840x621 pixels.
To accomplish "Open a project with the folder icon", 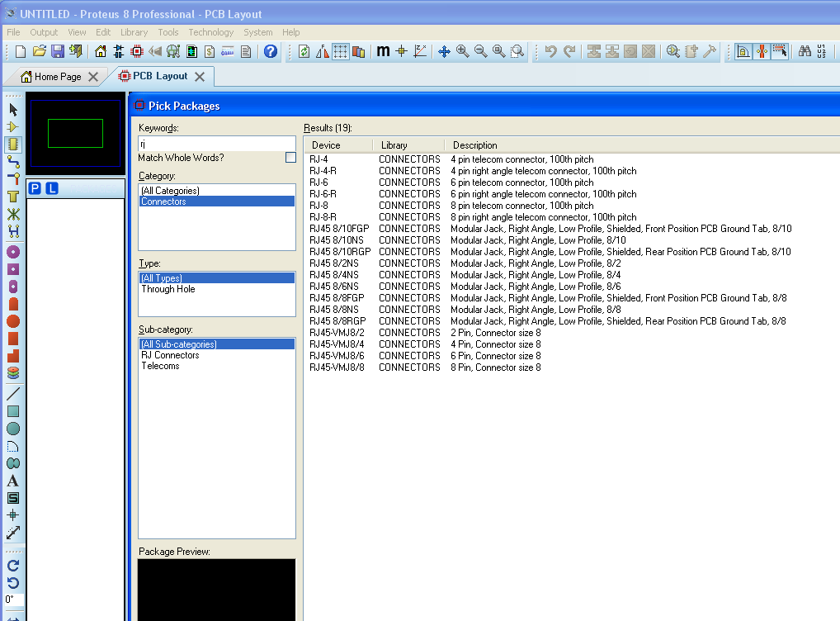I will (x=39, y=51).
